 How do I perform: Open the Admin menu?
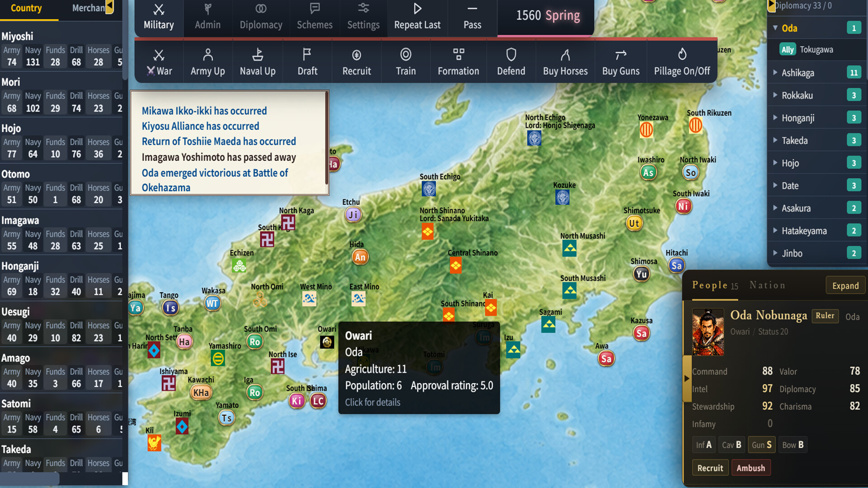[208, 17]
